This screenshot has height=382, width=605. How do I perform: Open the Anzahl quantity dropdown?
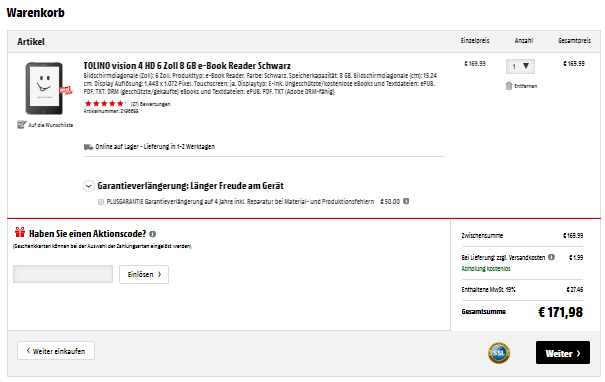520,66
